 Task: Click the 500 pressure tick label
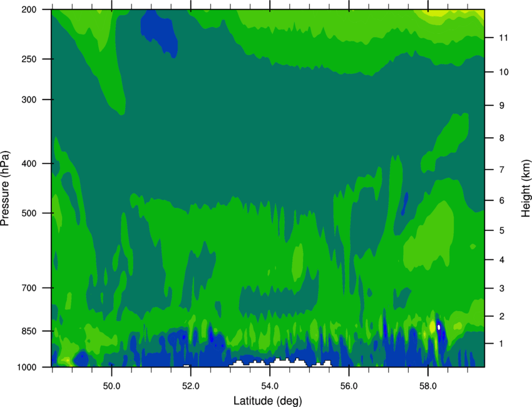[29, 213]
